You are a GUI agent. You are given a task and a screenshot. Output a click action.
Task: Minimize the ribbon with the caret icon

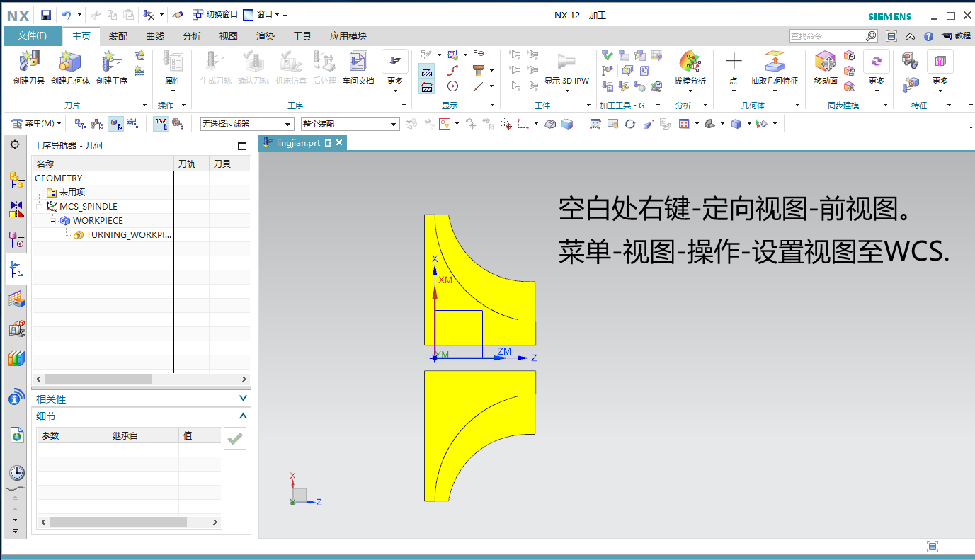(911, 36)
